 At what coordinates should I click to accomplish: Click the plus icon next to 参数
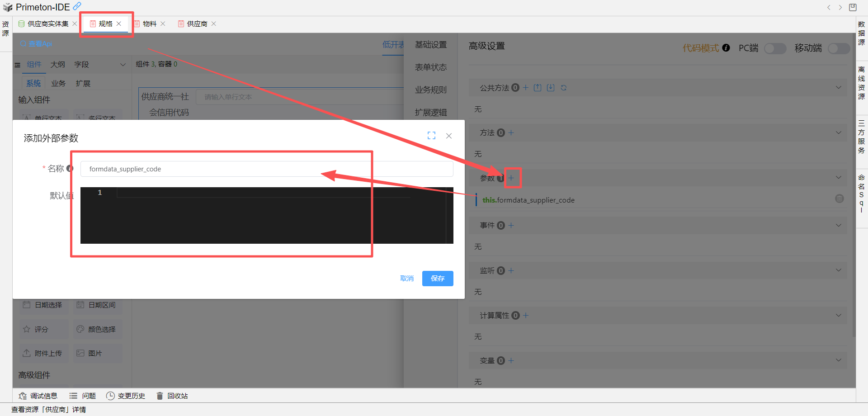[511, 178]
